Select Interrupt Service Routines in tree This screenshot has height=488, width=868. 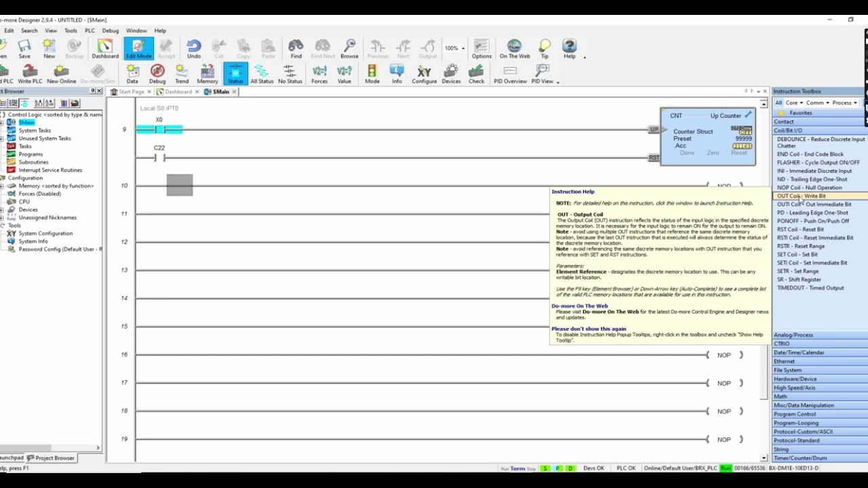[50, 170]
